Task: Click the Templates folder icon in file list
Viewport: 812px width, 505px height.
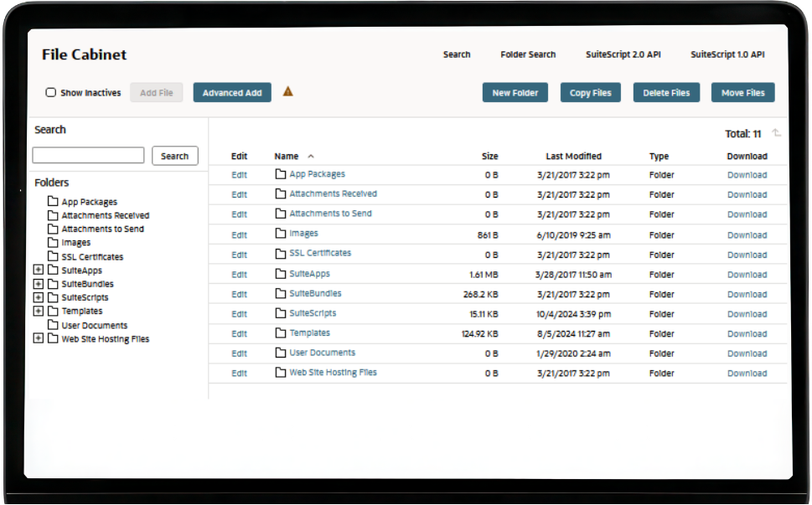Action: [x=281, y=332]
